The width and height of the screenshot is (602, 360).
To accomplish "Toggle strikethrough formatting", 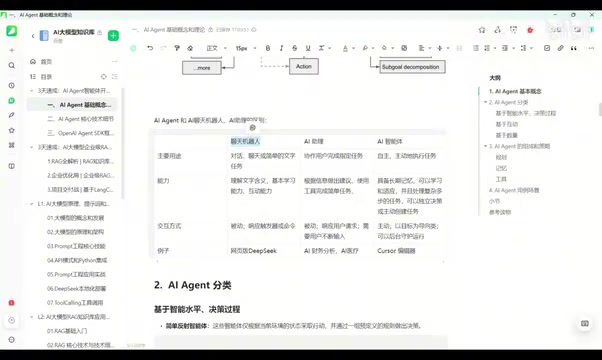I will point(294,48).
